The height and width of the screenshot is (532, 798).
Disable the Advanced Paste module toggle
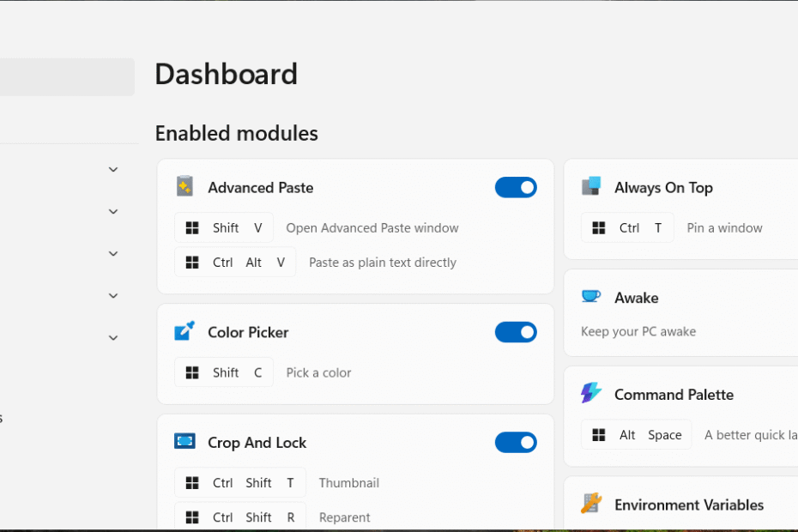[516, 187]
